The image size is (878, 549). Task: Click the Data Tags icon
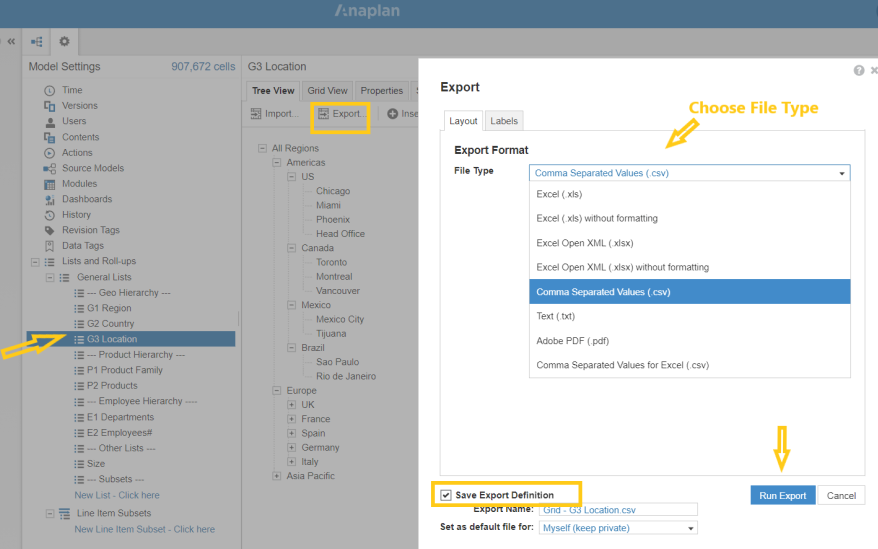point(50,246)
